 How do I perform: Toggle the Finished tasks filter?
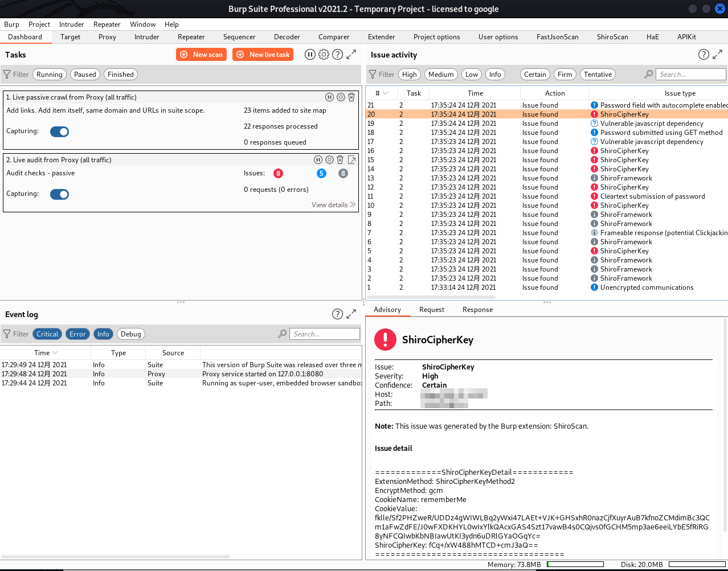point(121,74)
